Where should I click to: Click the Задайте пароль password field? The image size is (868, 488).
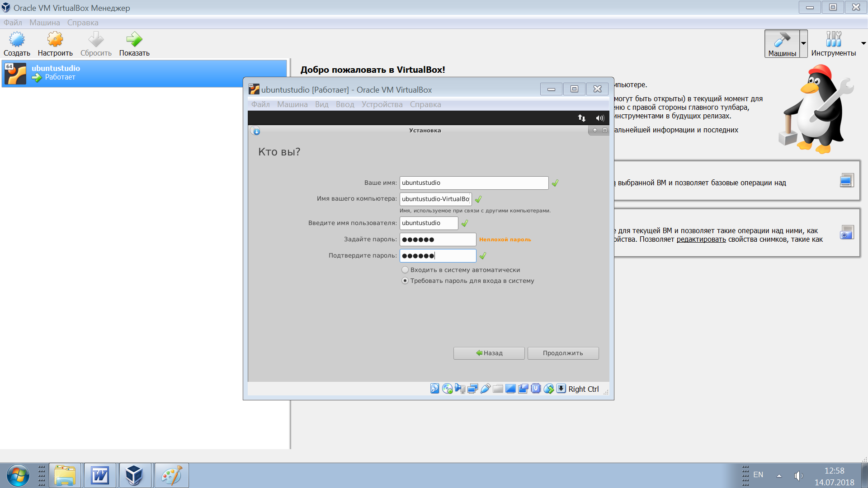[x=438, y=239]
